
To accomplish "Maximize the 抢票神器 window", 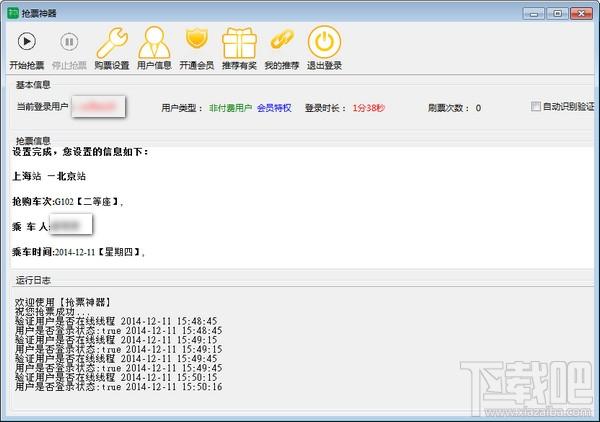I will 557,14.
